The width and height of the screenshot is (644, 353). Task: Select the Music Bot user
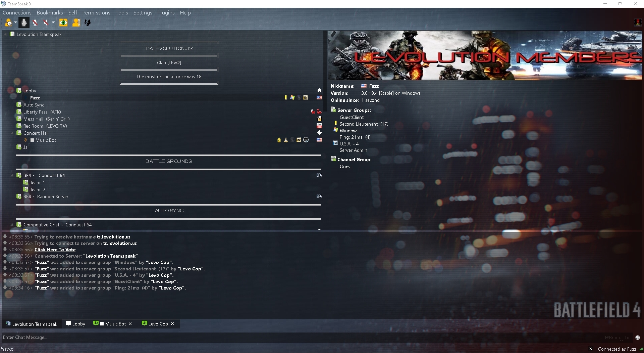click(x=46, y=140)
